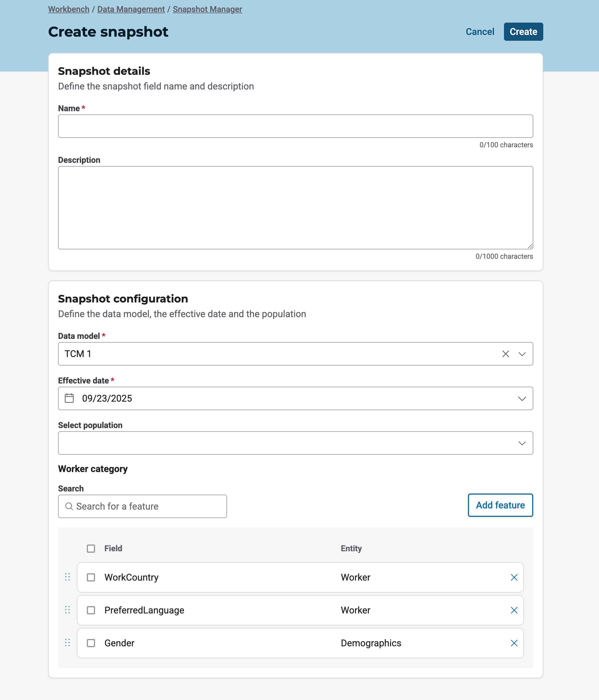Check the WorkCountry checkbox
The height and width of the screenshot is (700, 599).
91,577
